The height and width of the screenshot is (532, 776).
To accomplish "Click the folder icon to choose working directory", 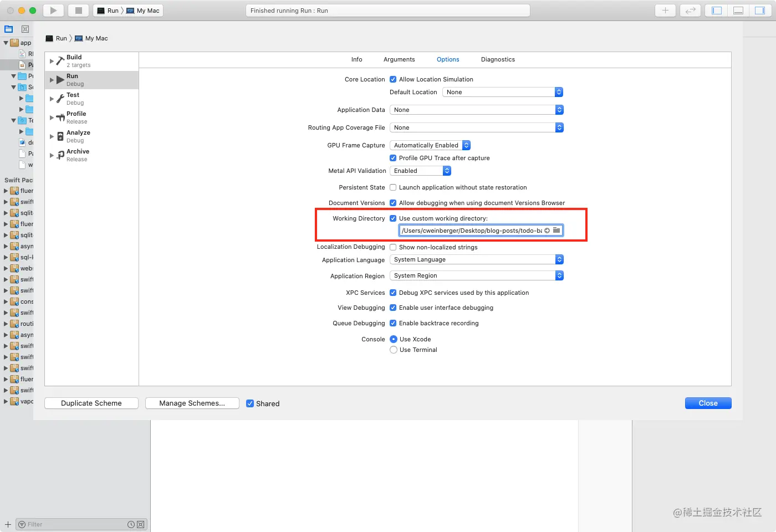I will click(557, 230).
